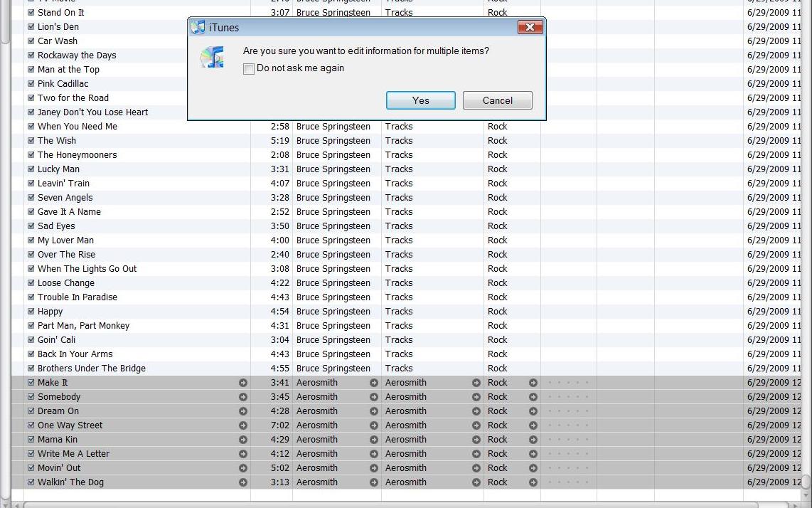Click arrow icon next to One Way Street title
The image size is (812, 508).
(243, 425)
